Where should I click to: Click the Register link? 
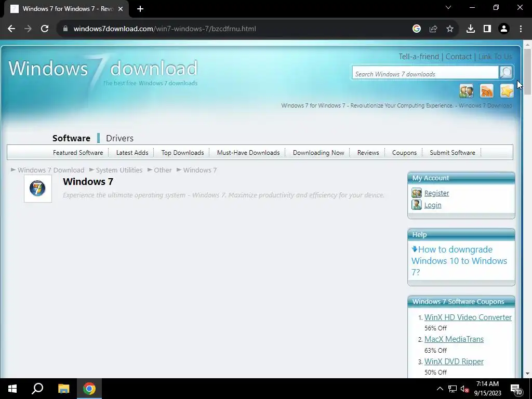coord(436,193)
